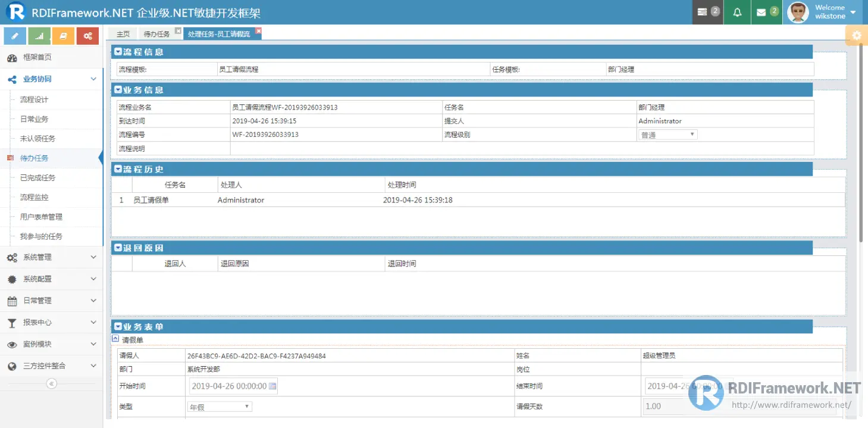Open 待办任务 sidebar item
The width and height of the screenshot is (868, 428).
click(x=34, y=158)
